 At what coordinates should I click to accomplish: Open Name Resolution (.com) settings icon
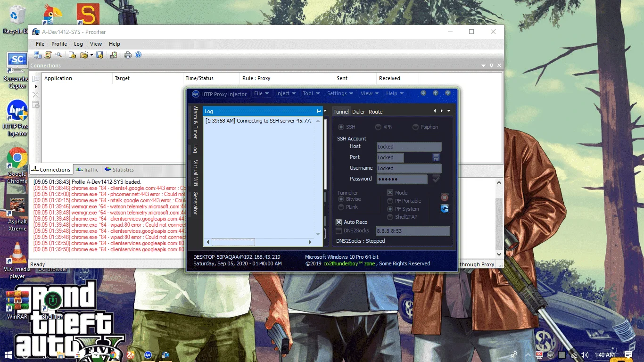coord(58,55)
